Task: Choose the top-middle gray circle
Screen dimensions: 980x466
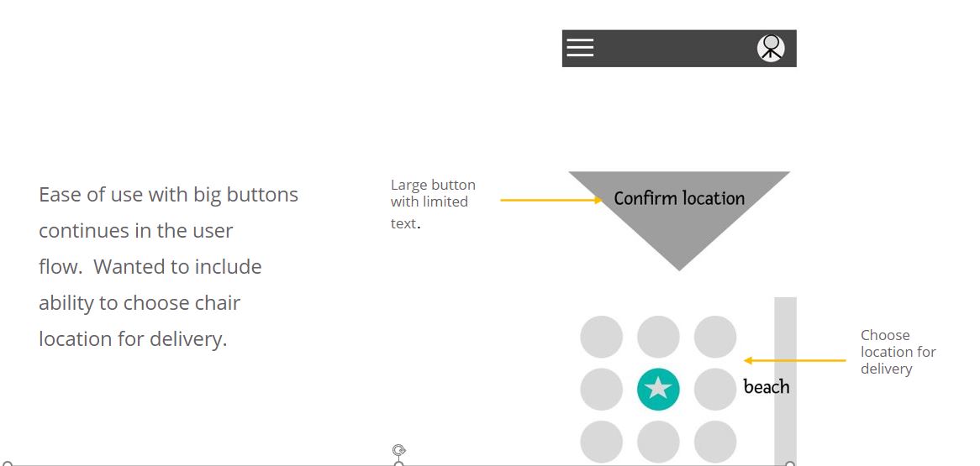Action: point(658,337)
